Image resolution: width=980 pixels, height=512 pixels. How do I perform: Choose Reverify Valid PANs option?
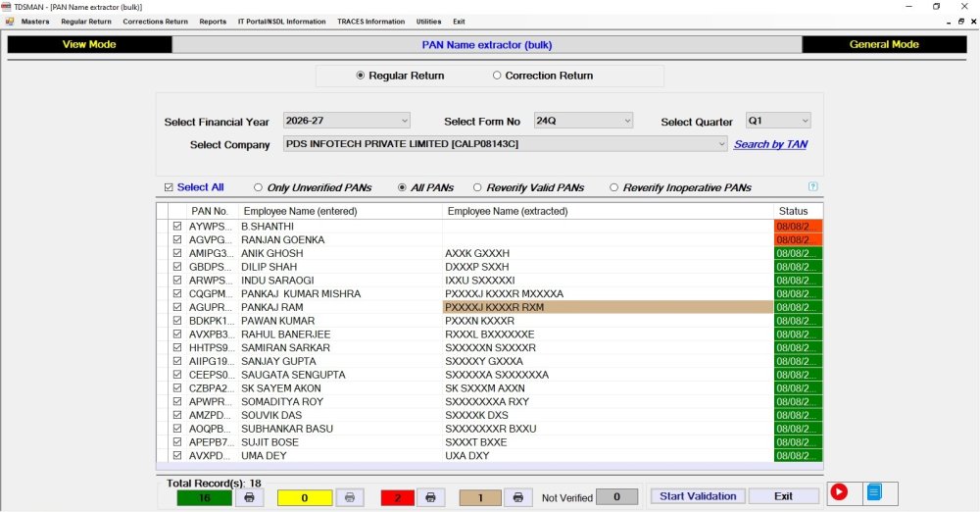tap(477, 187)
